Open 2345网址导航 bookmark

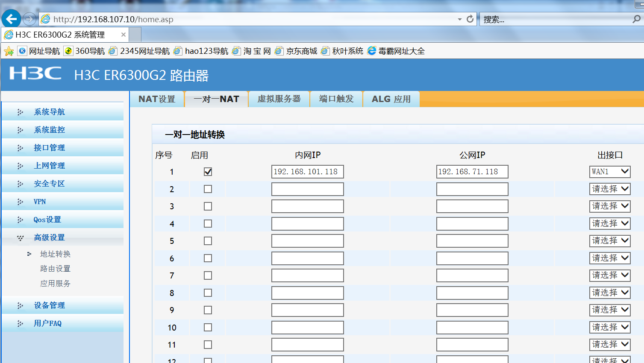tap(139, 51)
